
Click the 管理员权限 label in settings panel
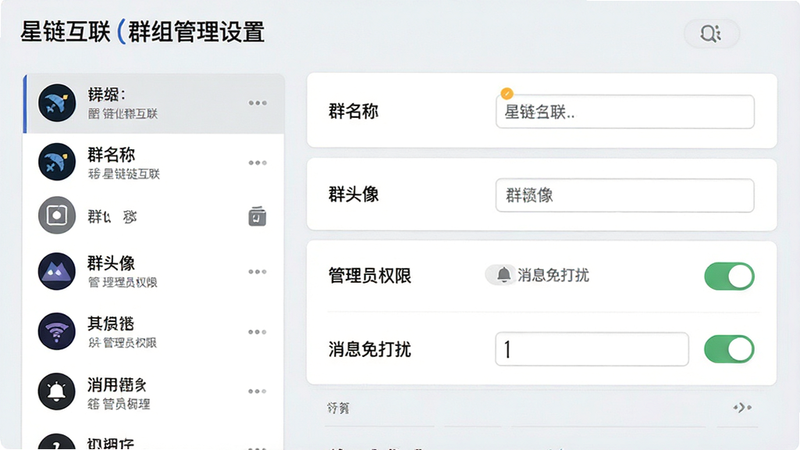370,276
